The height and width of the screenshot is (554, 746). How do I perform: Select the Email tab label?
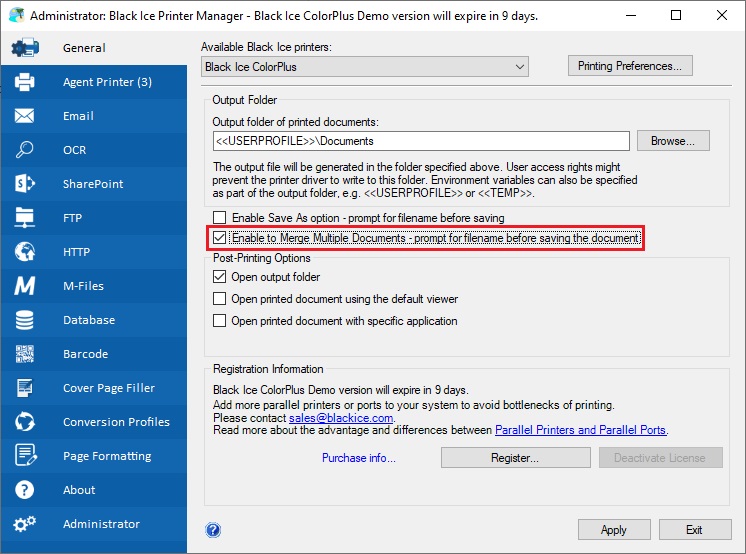79,116
